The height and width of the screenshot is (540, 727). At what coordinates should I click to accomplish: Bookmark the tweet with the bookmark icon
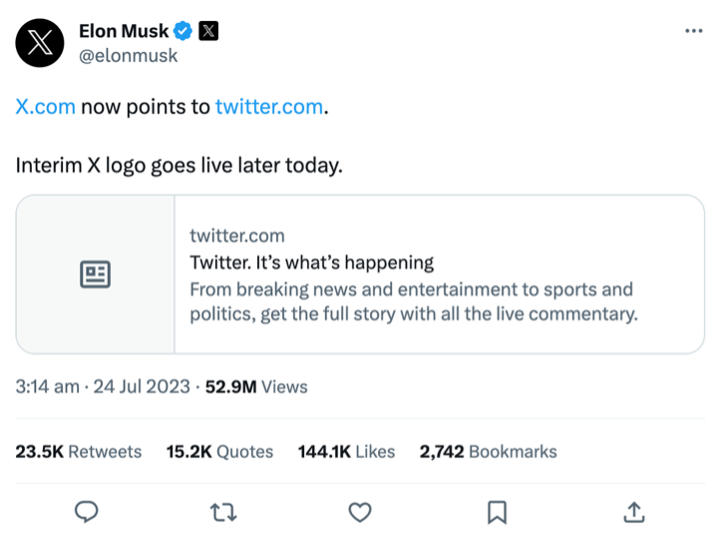[497, 512]
